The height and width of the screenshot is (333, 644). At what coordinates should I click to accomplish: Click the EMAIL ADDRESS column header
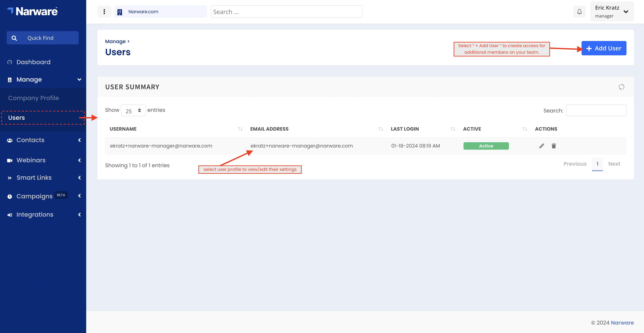pyautogui.click(x=269, y=129)
